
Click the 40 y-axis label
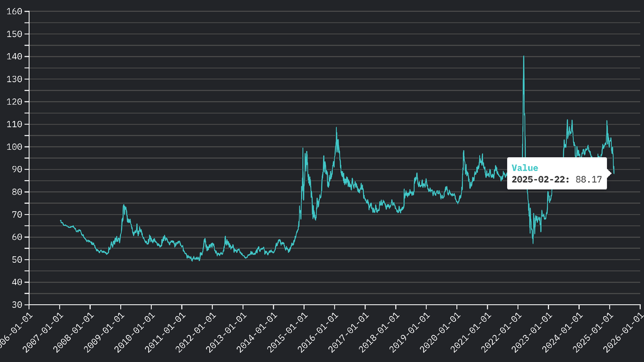point(18,282)
